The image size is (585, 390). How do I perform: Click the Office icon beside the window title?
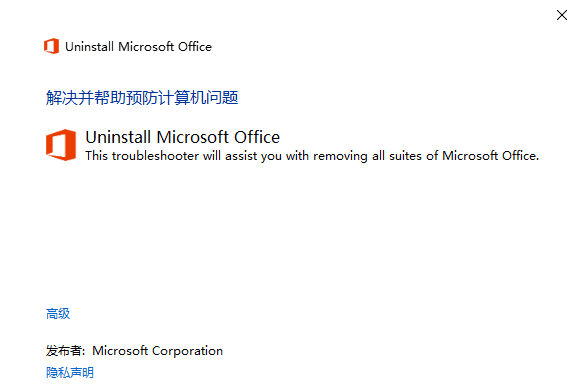51,46
